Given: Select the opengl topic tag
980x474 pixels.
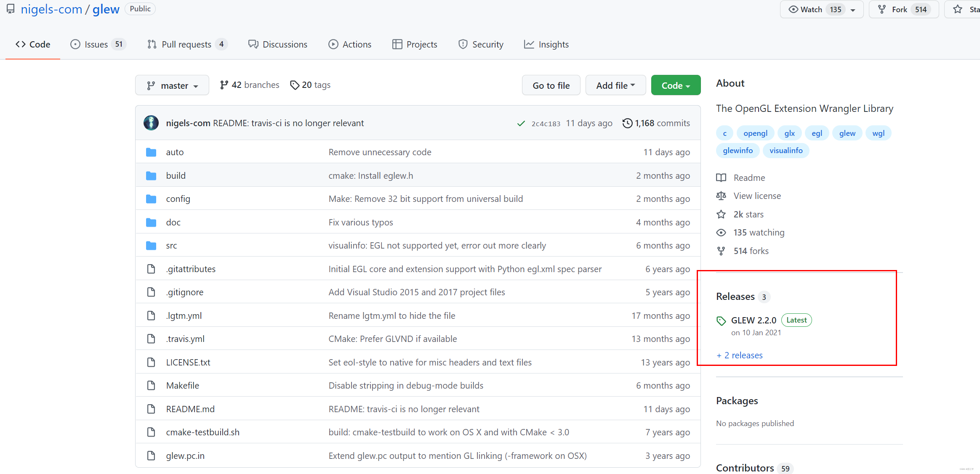Looking at the screenshot, I should [x=755, y=133].
